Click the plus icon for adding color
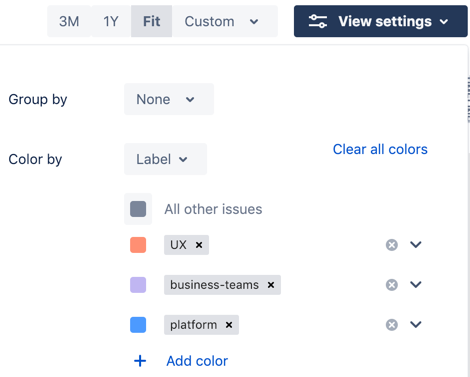470x377 pixels. click(x=140, y=361)
